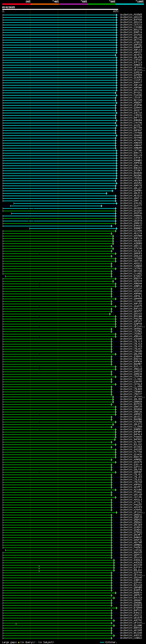
Task: Click hit UniRef100_Q1A7T7
Action: tap(131, 206)
